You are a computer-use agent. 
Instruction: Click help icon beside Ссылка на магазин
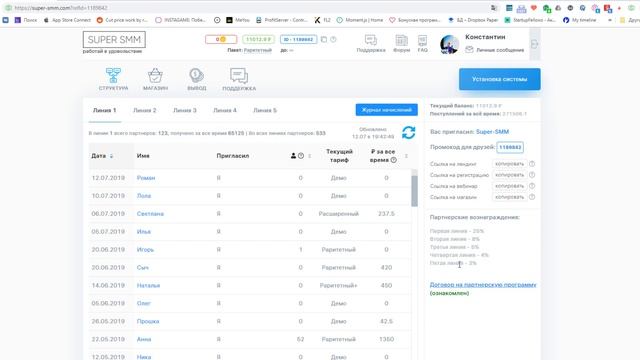coord(532,197)
